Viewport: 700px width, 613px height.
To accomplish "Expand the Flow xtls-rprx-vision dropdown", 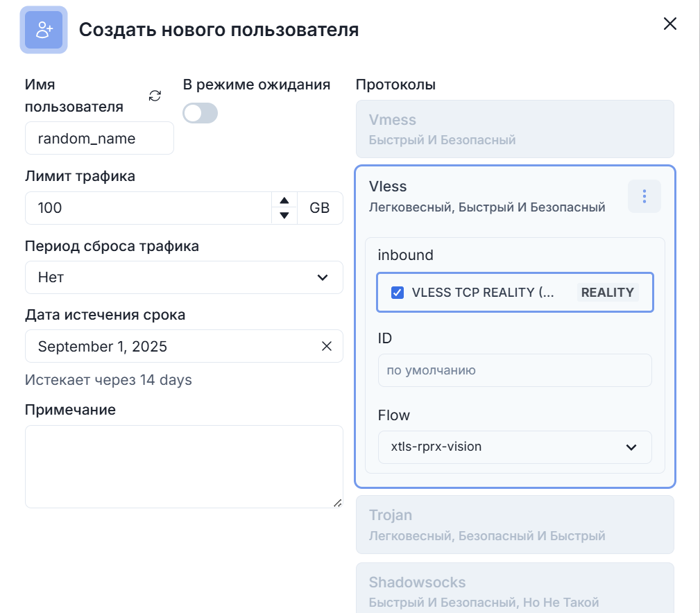I will 515,447.
